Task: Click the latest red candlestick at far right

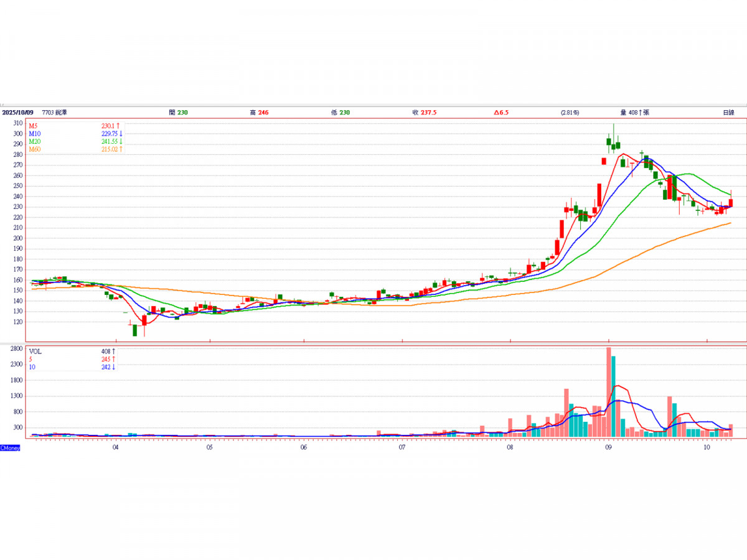Action: (731, 203)
